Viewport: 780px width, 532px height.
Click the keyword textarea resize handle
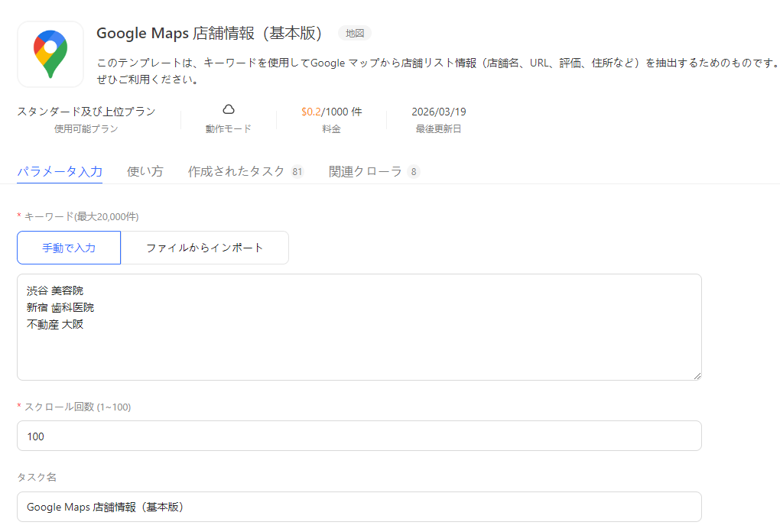(x=697, y=375)
